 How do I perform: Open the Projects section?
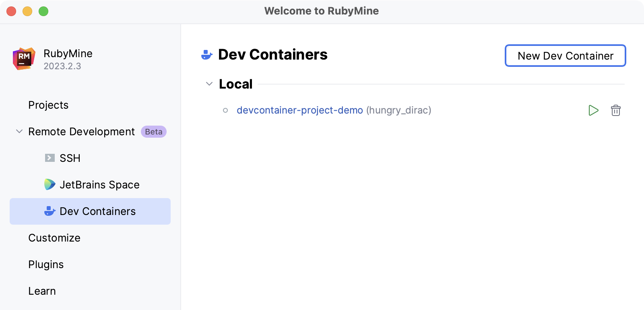tap(48, 105)
